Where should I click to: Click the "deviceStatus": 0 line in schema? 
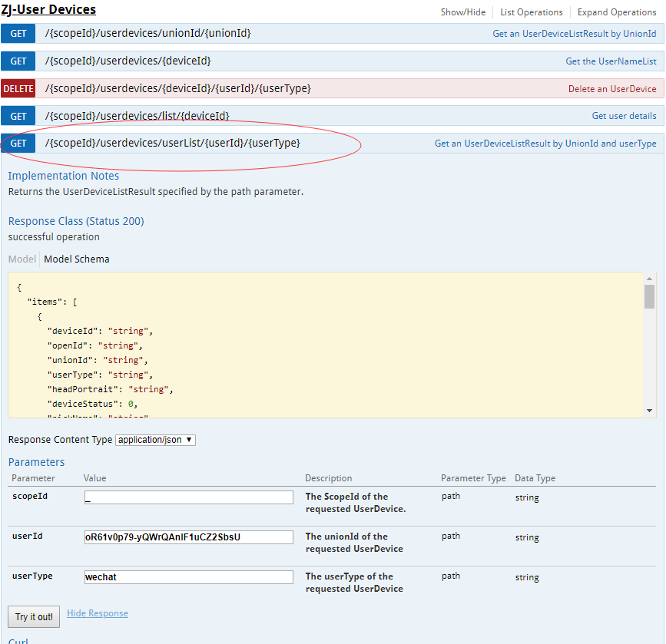tap(92, 404)
